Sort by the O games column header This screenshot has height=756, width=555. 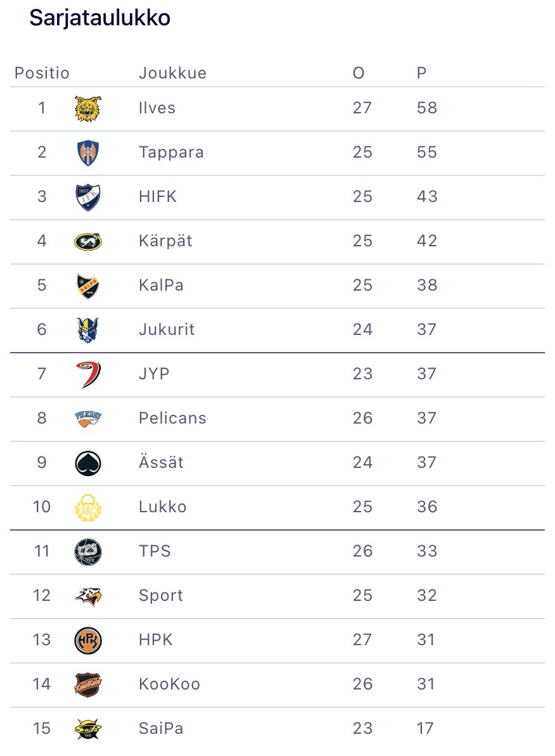[359, 73]
